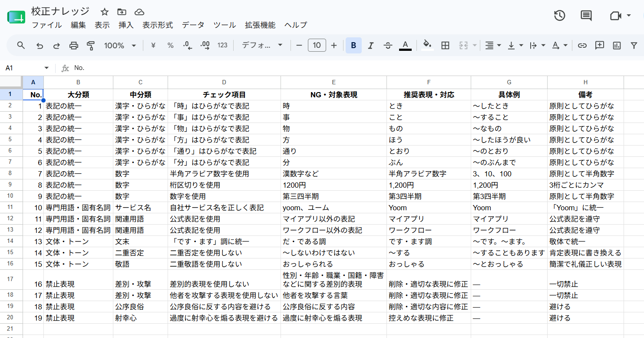This screenshot has width=644, height=338.
Task: Open the 123 number formats menu
Action: [222, 45]
